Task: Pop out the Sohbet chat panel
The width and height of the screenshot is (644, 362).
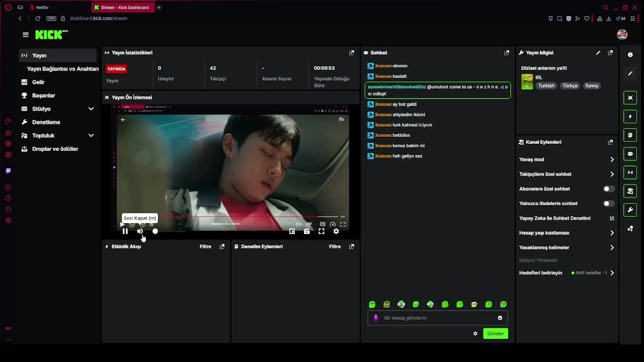Action: [507, 53]
